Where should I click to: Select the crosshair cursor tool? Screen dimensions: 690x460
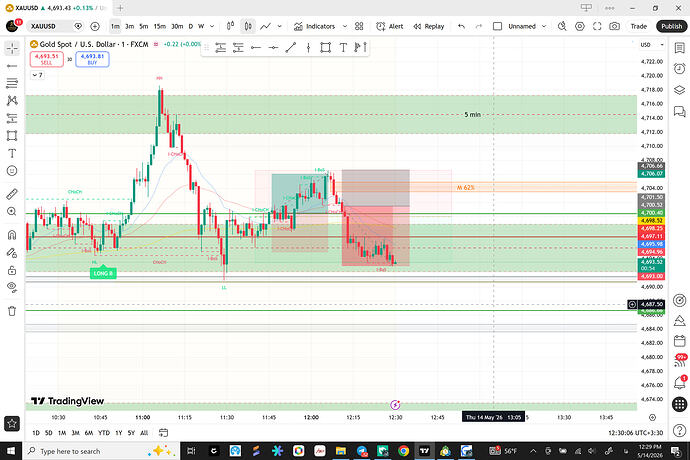pos(12,48)
